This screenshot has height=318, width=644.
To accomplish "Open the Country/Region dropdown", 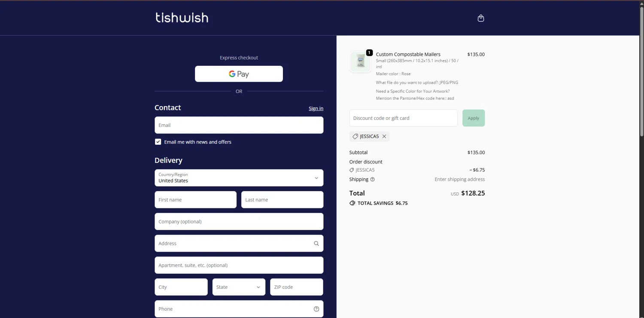I will pos(239,178).
